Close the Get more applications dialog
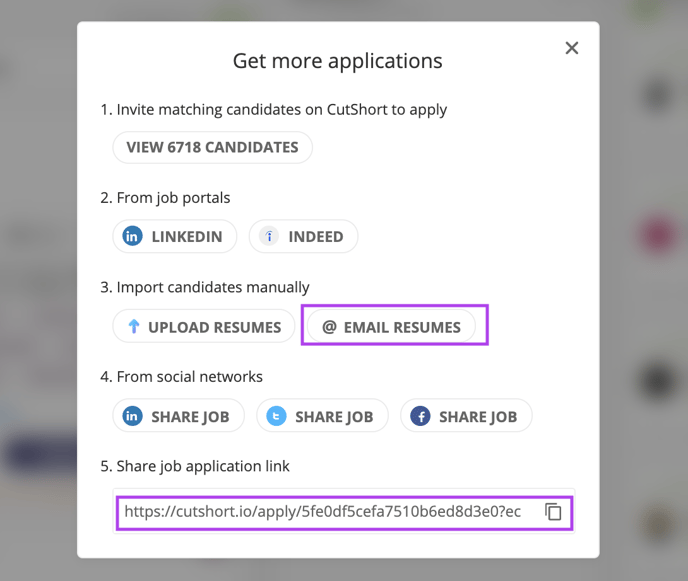The image size is (688, 581). (572, 48)
